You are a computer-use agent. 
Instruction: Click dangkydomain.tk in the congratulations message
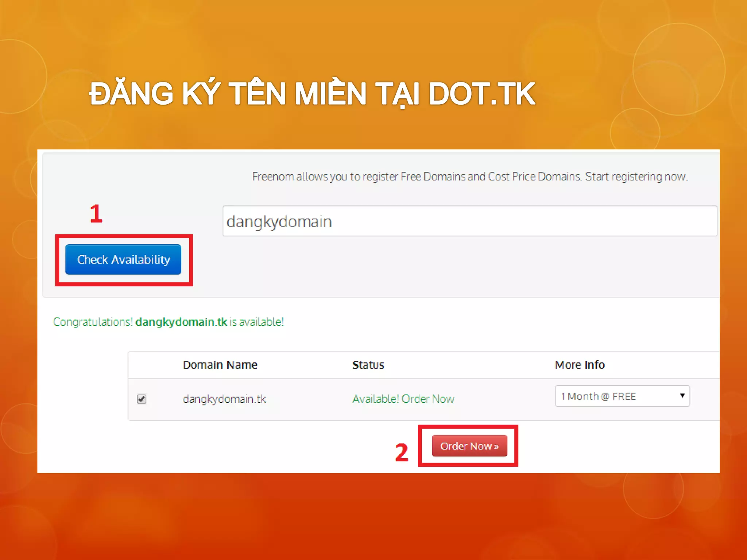tap(181, 322)
